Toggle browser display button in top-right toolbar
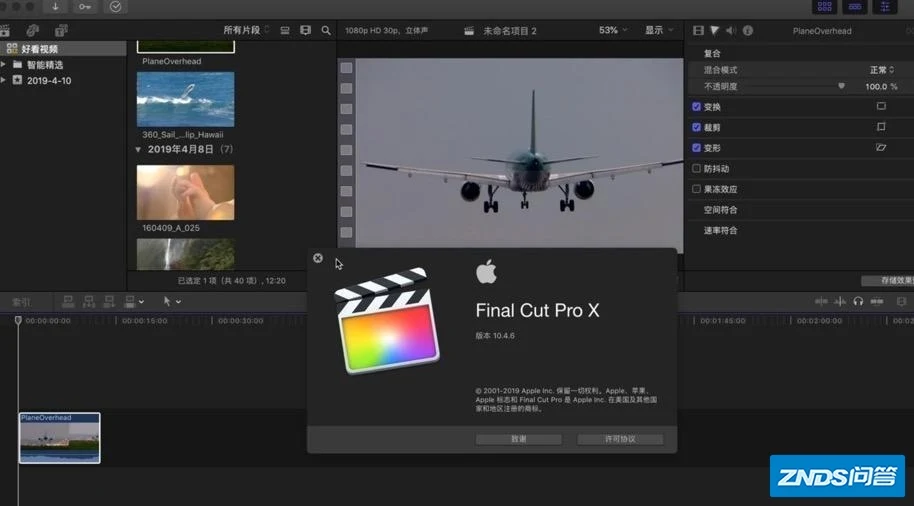The width and height of the screenshot is (914, 506). pos(825,6)
